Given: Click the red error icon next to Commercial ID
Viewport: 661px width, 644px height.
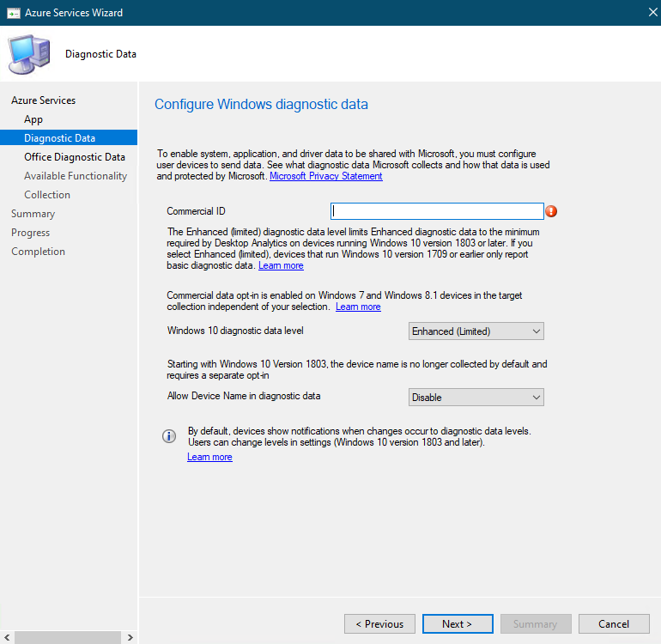Looking at the screenshot, I should point(551,211).
